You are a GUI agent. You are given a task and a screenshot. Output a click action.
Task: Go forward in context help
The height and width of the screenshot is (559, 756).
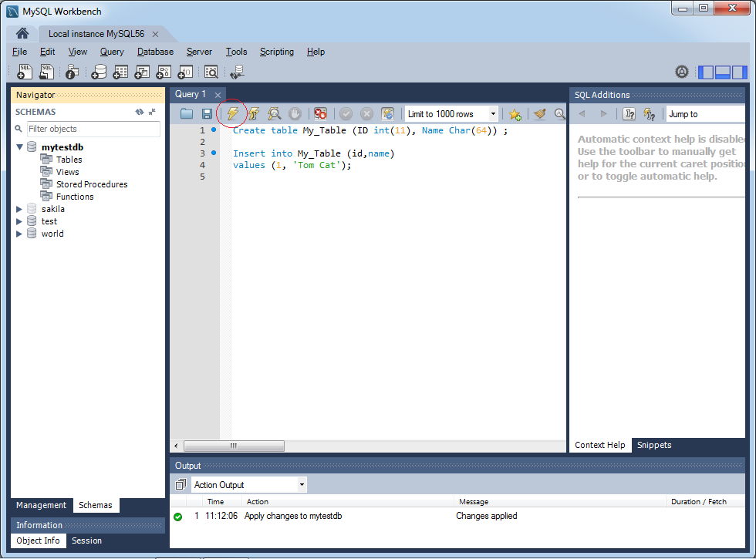coord(603,114)
